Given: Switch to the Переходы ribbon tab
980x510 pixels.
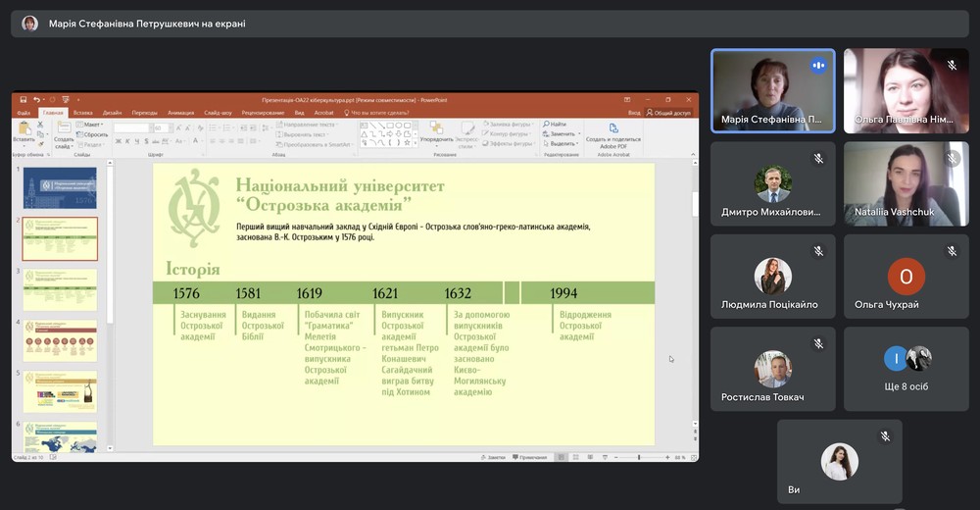Looking at the screenshot, I should click(144, 113).
